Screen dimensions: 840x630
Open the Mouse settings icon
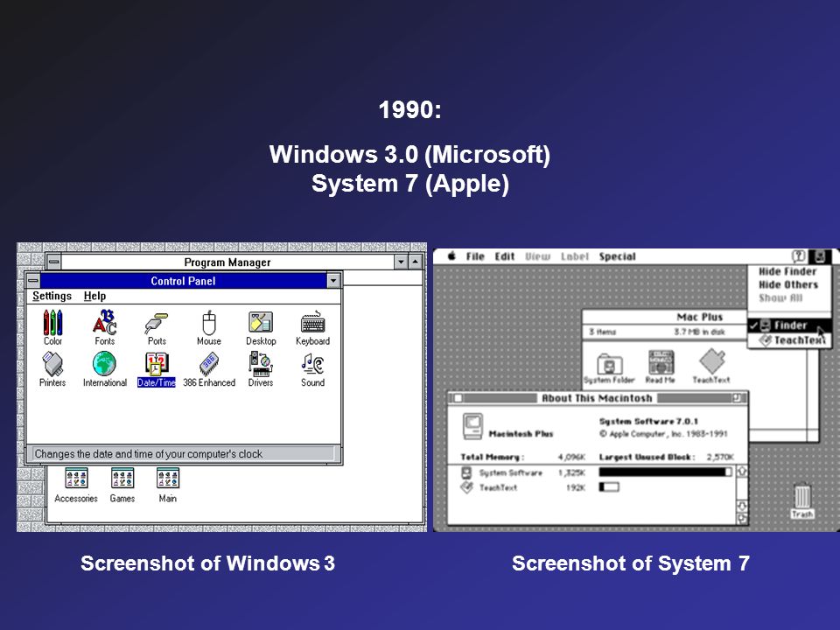(209, 327)
